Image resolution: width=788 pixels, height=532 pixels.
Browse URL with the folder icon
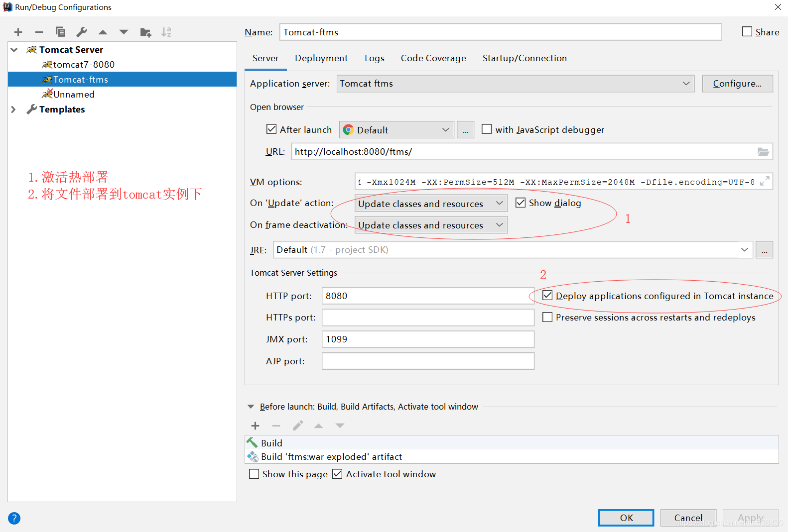point(763,152)
